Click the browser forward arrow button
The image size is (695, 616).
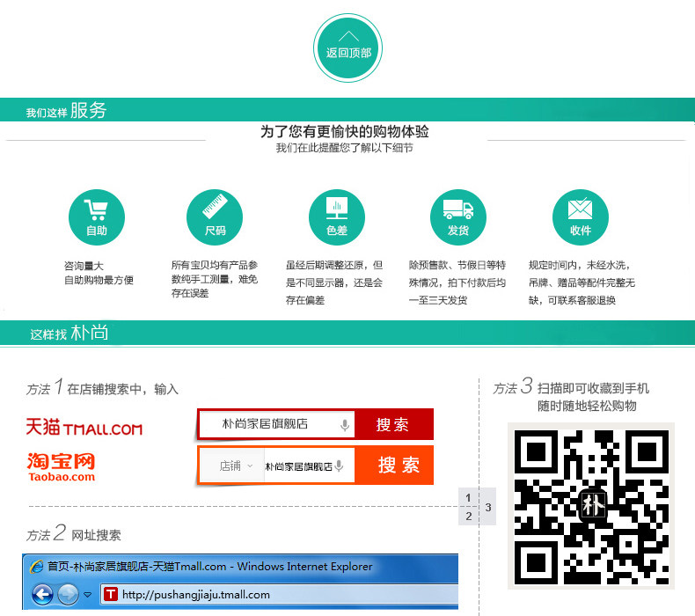pos(69,594)
